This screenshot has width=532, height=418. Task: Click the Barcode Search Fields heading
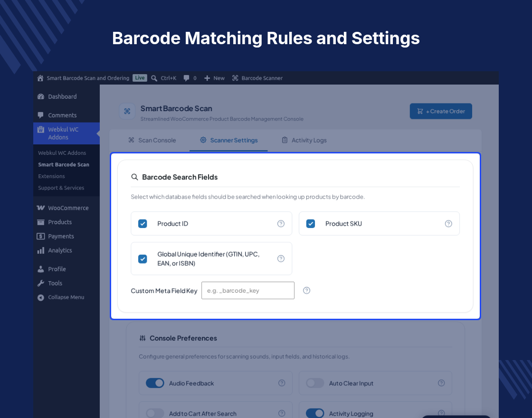180,177
